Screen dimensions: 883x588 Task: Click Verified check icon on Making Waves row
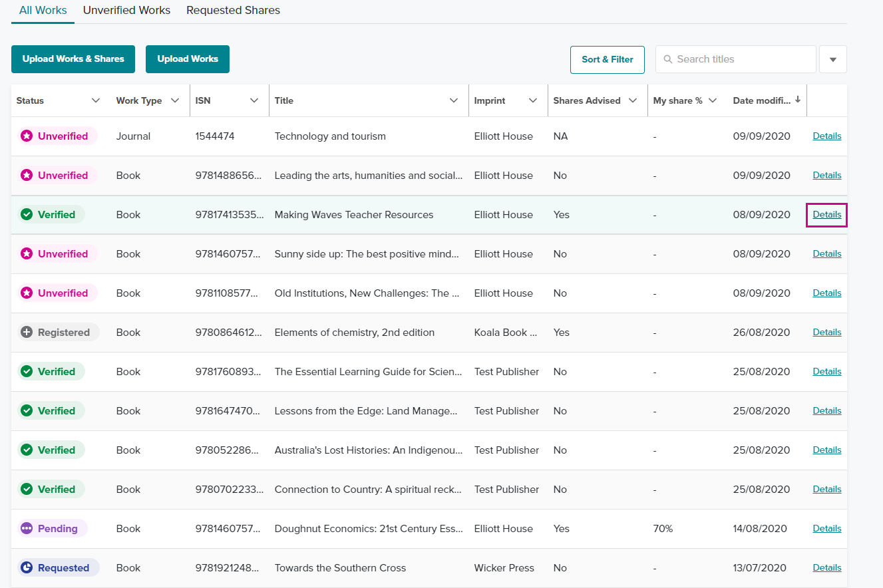coord(27,214)
